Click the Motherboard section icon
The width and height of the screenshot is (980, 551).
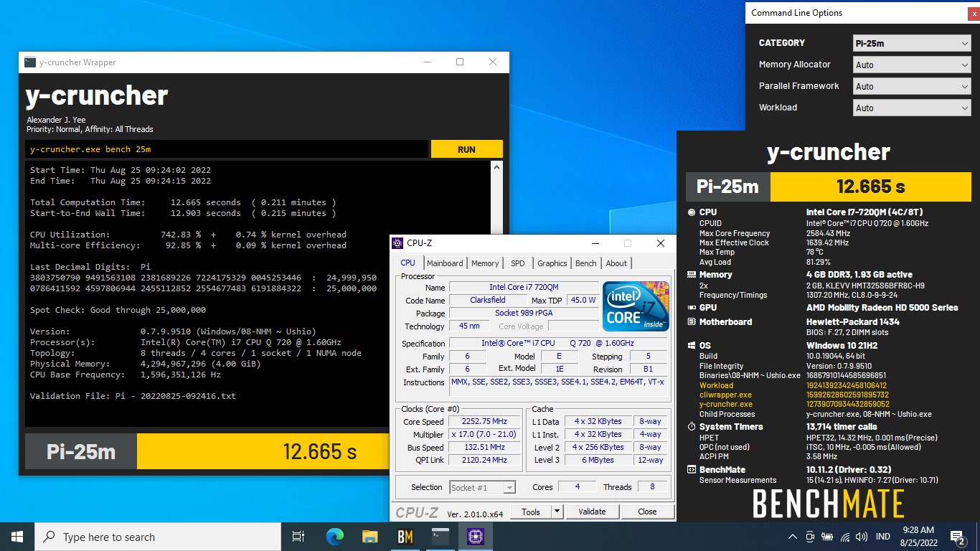click(691, 322)
